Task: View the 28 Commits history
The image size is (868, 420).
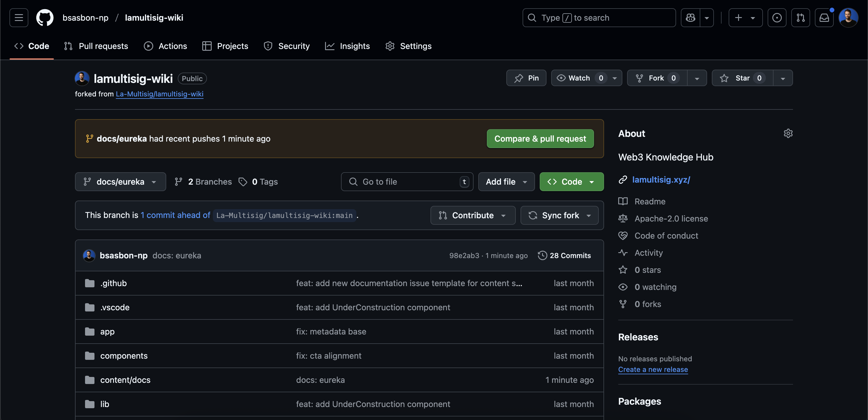Action: [564, 255]
